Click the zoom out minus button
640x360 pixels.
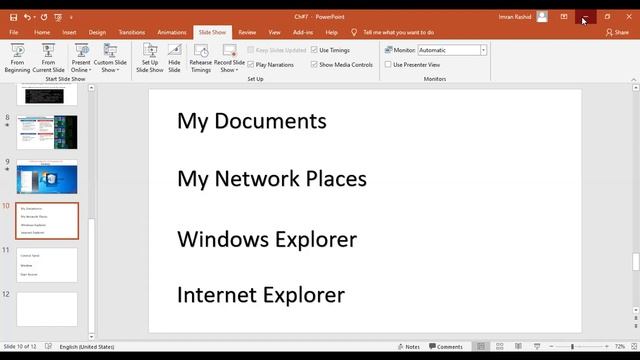[x=551, y=347]
